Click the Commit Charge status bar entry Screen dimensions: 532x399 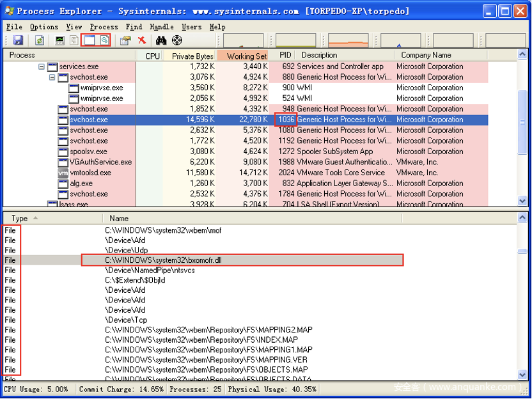[x=121, y=389]
